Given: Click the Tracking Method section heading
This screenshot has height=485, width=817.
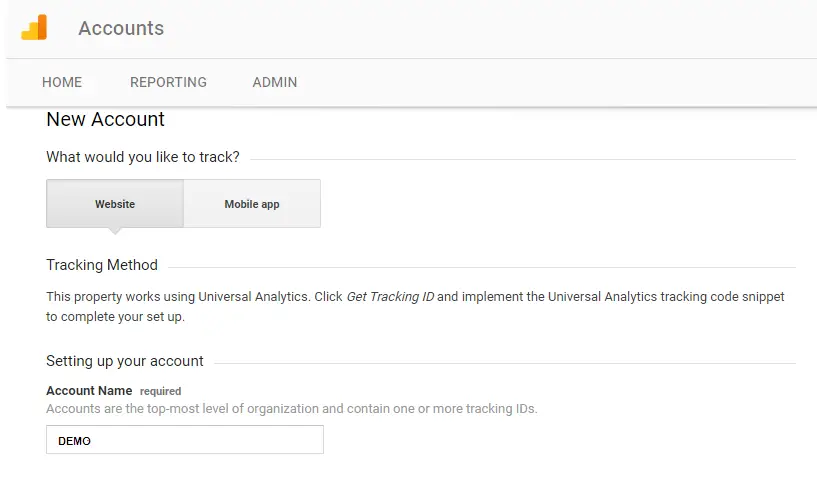Looking at the screenshot, I should click(102, 265).
